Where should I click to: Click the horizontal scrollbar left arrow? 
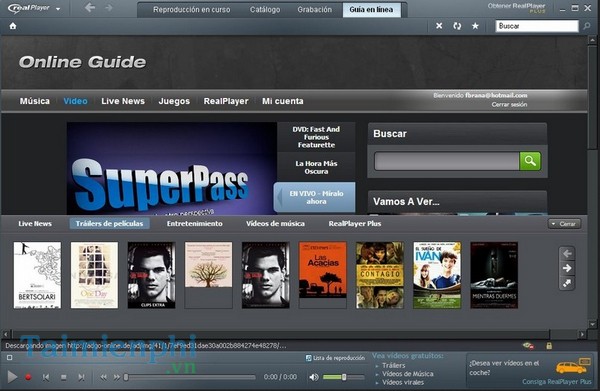pyautogui.click(x=5, y=334)
